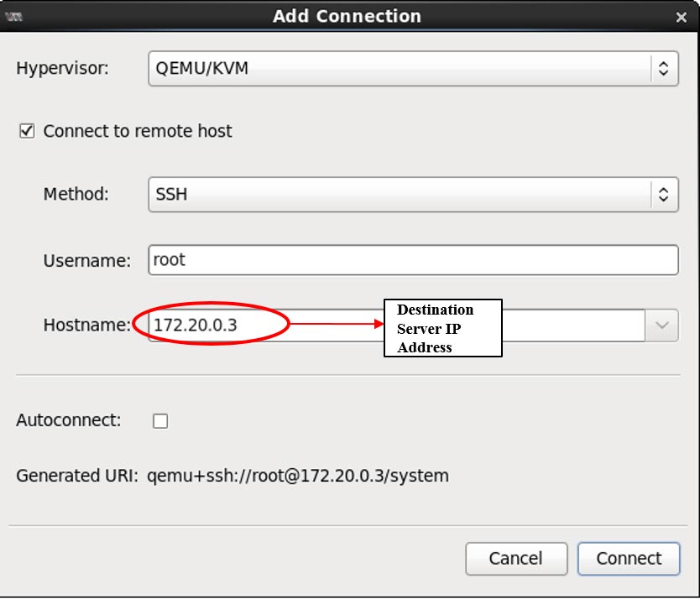The image size is (700, 599).
Task: Open the Hostname history dropdown arrow
Action: click(661, 326)
